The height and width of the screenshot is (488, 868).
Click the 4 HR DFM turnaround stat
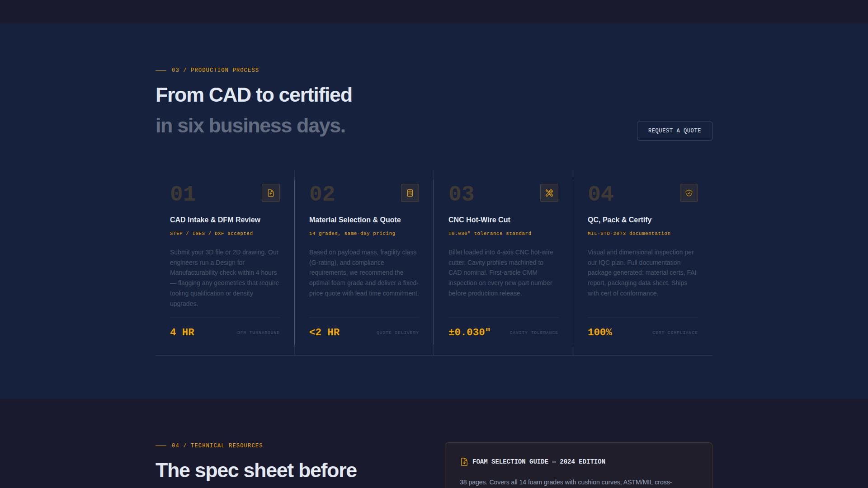point(182,332)
